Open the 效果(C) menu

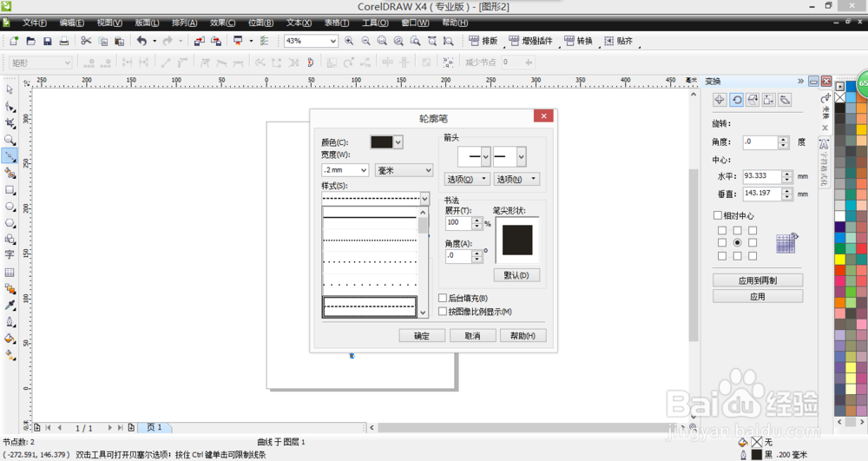pos(222,23)
